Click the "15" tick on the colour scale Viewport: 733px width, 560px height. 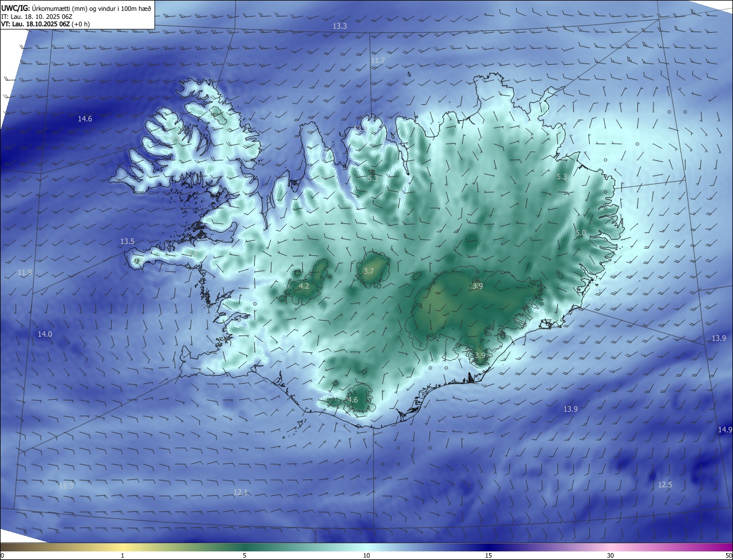pyautogui.click(x=488, y=555)
